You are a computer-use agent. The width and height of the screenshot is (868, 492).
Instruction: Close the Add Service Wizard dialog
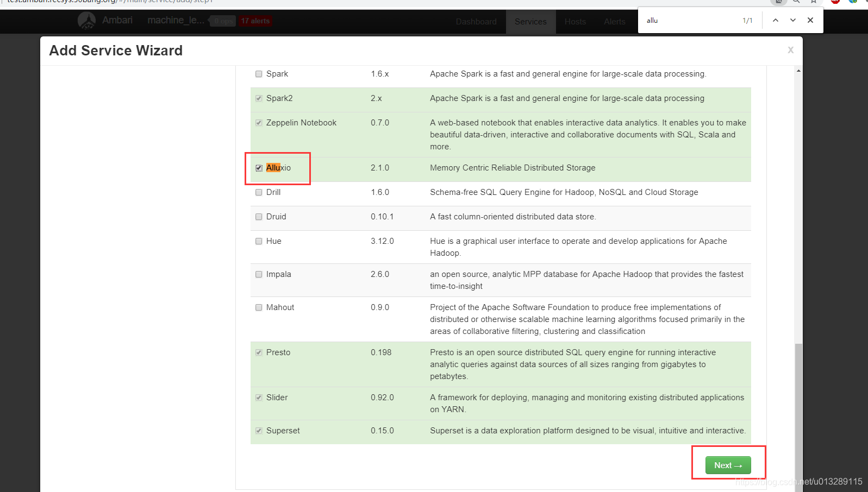[791, 50]
